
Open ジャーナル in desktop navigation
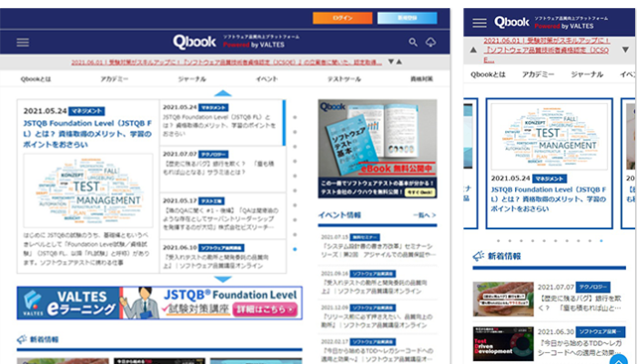tap(192, 79)
